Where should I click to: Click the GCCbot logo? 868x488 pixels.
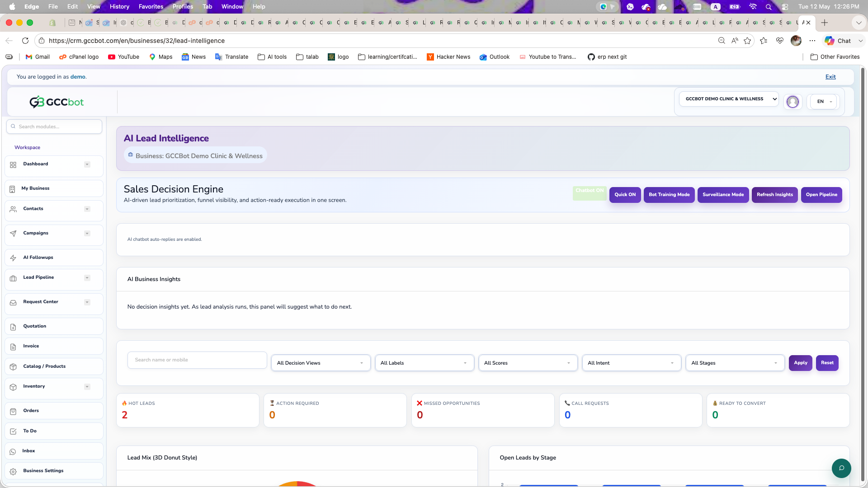(57, 102)
